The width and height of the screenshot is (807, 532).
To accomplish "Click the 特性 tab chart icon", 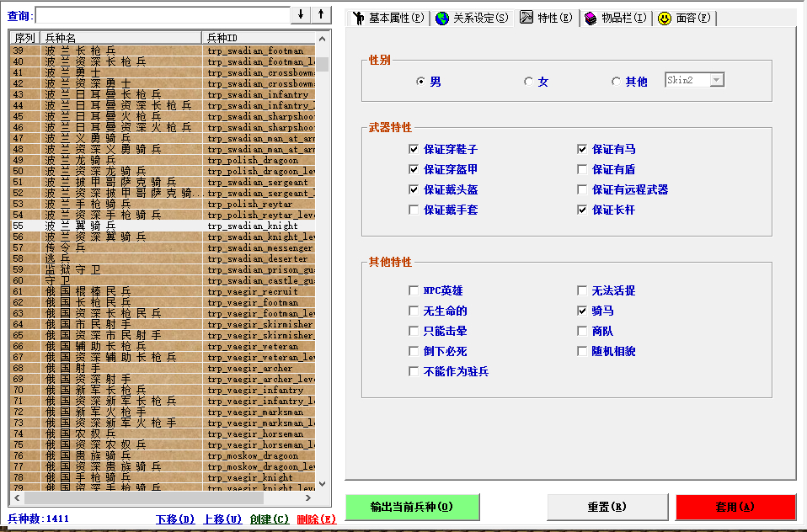I will pos(526,18).
